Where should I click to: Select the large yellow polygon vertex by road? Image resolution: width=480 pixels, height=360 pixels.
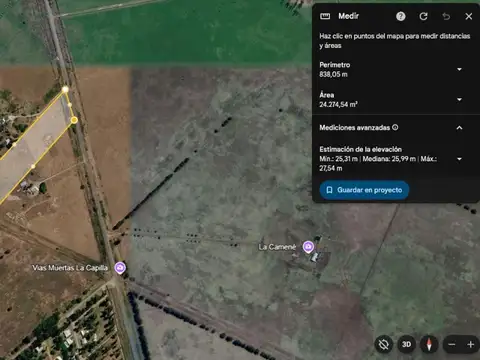[74, 120]
